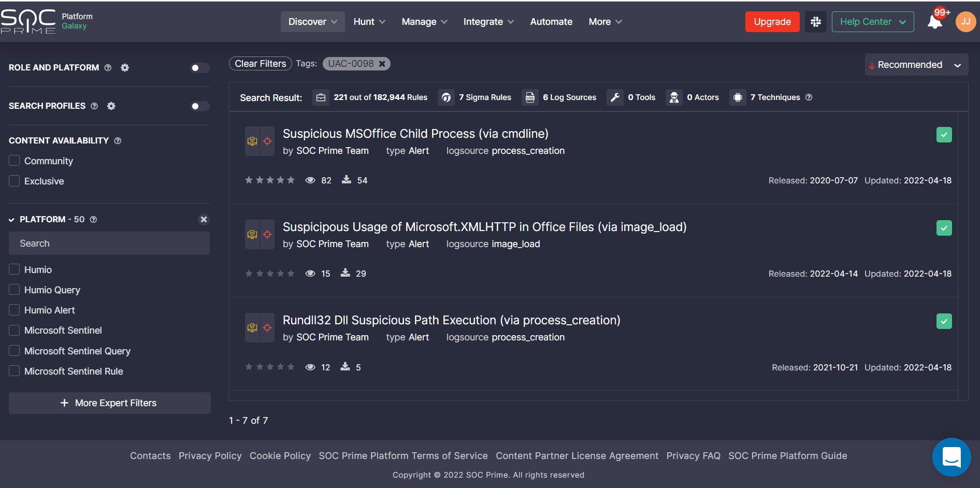Toggle the Role and Platform switch
This screenshot has width=980, height=488.
coord(200,68)
